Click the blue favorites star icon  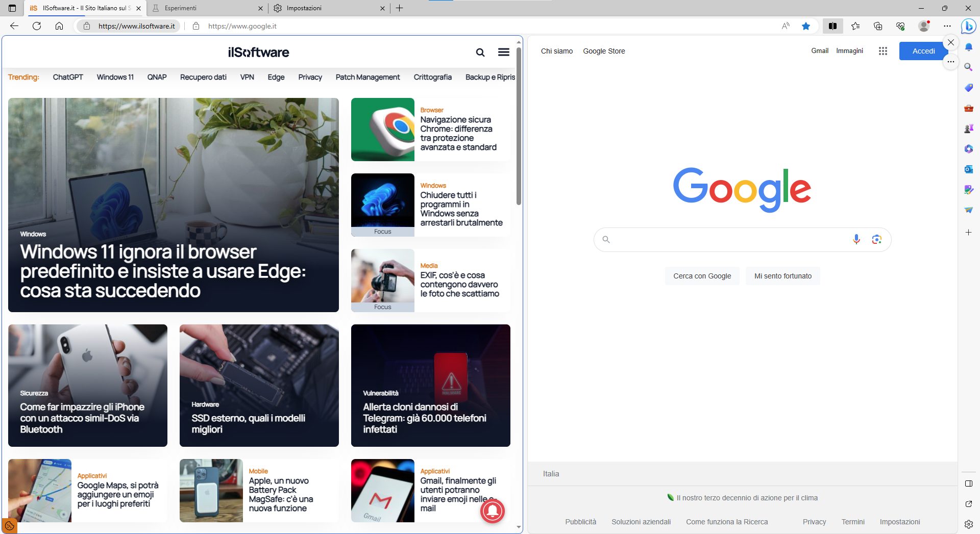(806, 26)
